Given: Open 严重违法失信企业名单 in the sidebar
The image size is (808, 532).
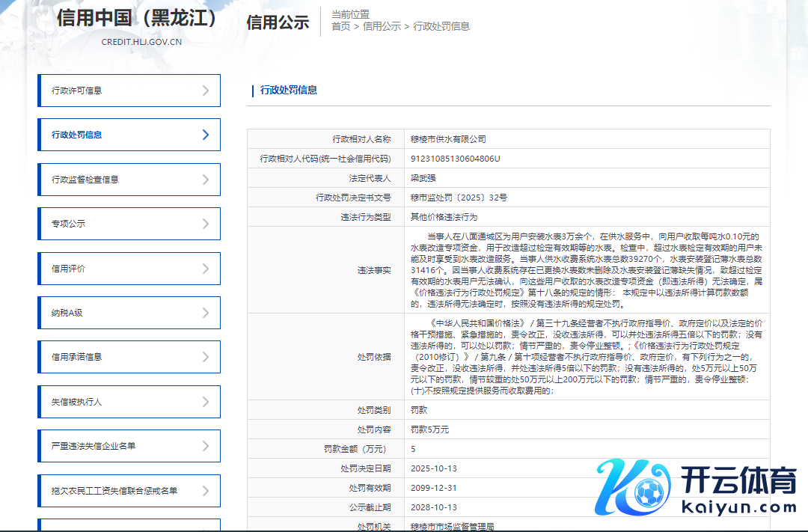Looking at the screenshot, I should [94, 446].
